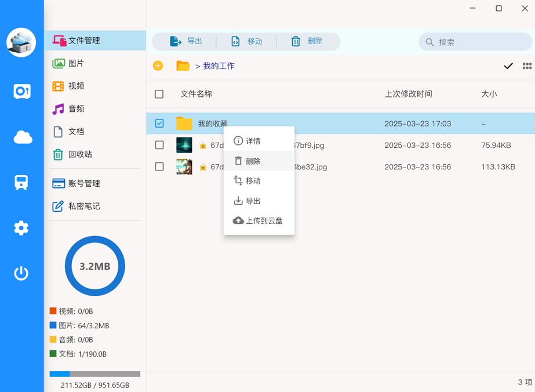
Task: Click the 75.94KB size value
Action: coord(496,146)
